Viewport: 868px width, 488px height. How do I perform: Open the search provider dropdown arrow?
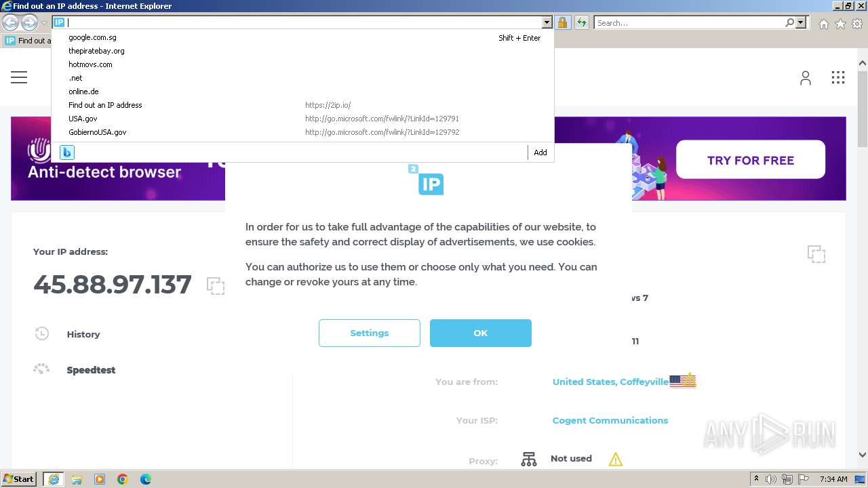pyautogui.click(x=801, y=22)
